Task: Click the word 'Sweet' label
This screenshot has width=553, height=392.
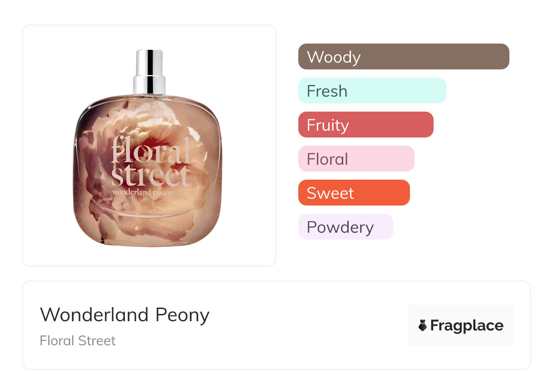Action: (330, 193)
